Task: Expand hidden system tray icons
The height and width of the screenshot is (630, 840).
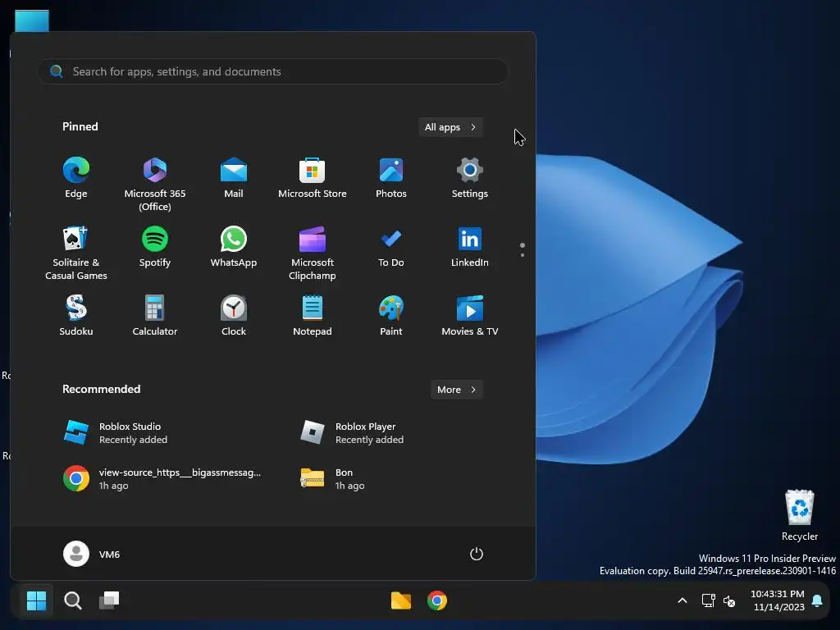Action: click(x=682, y=600)
